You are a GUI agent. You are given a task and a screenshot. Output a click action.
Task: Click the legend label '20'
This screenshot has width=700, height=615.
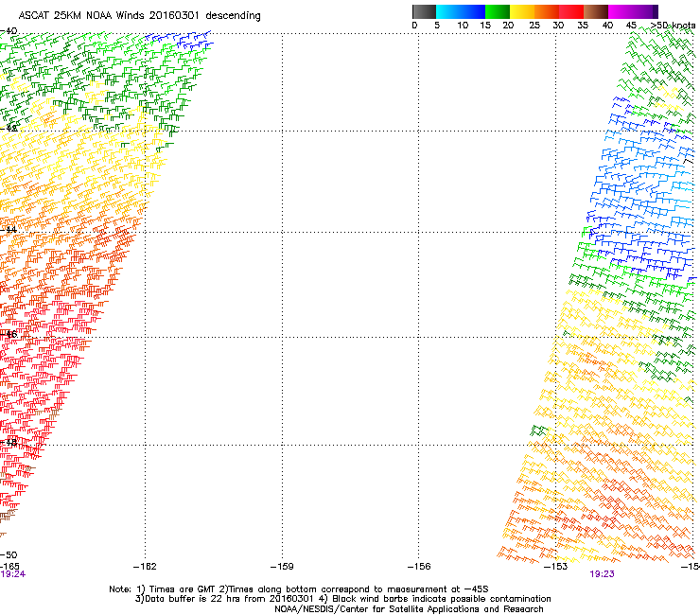click(508, 26)
